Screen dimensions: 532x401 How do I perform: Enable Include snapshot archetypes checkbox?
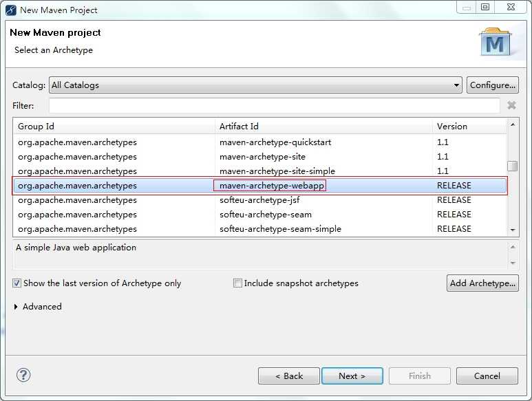point(237,283)
